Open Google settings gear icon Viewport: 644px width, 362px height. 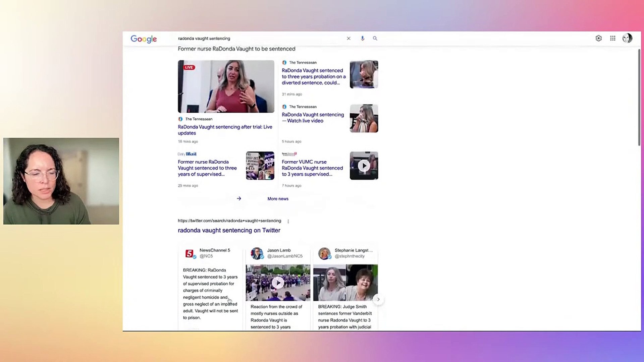(x=598, y=38)
